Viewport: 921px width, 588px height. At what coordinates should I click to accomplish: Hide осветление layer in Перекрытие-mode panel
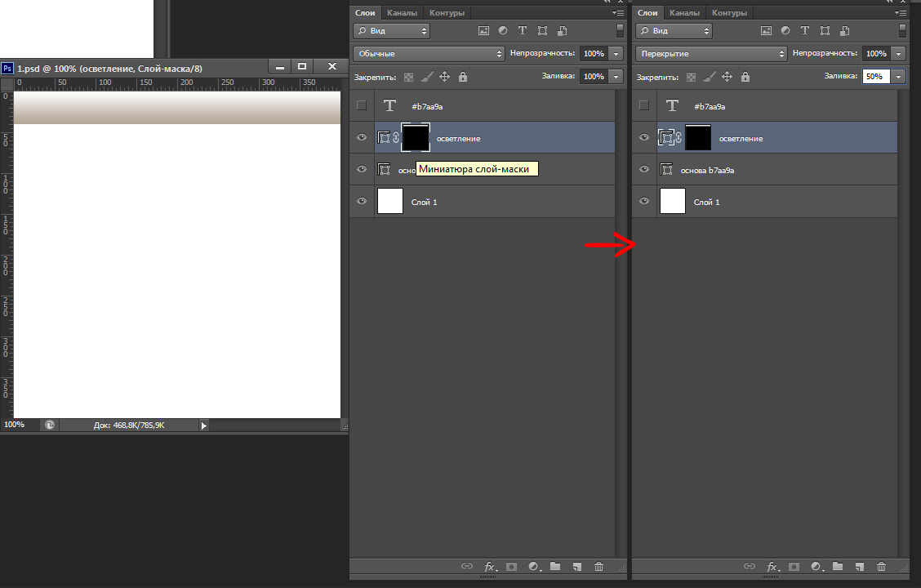[644, 137]
